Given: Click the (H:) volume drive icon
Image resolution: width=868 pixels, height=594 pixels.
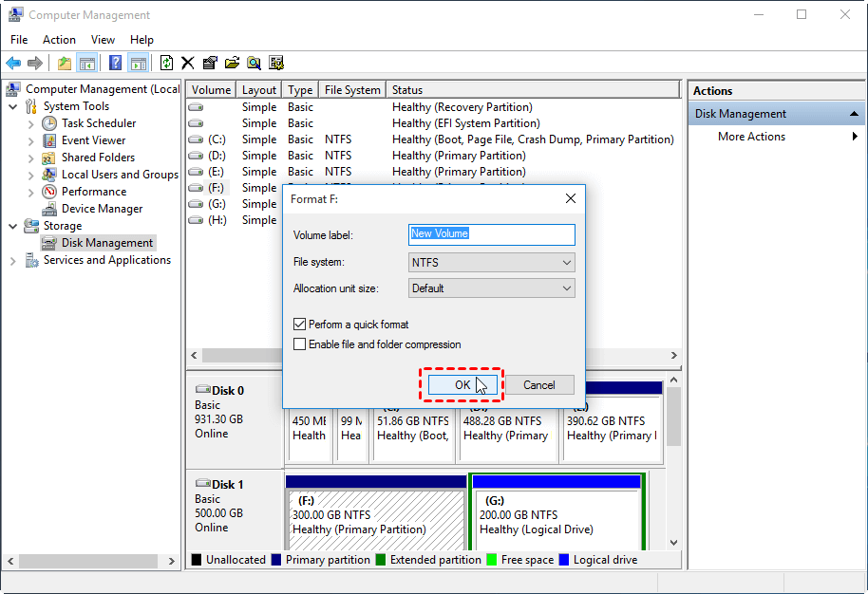Looking at the screenshot, I should [196, 220].
